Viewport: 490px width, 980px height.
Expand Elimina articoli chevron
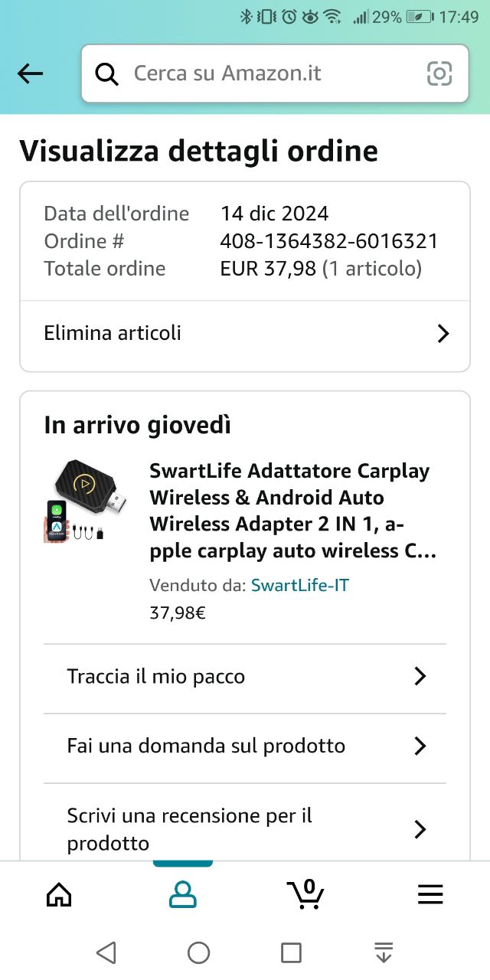tap(443, 334)
